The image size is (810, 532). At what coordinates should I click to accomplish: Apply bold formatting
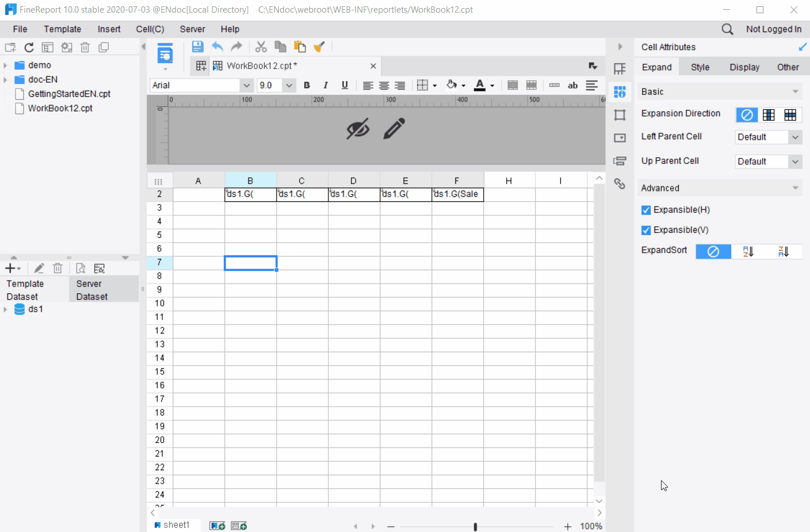point(307,85)
